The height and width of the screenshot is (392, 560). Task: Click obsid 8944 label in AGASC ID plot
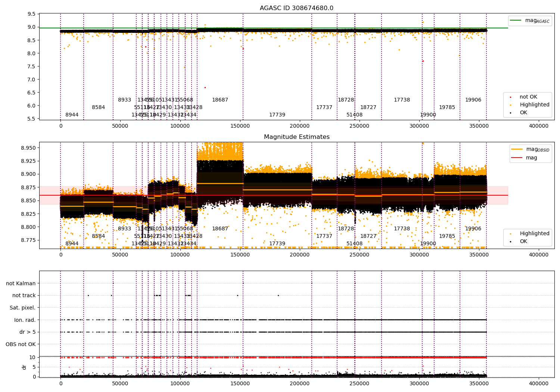[72, 115]
